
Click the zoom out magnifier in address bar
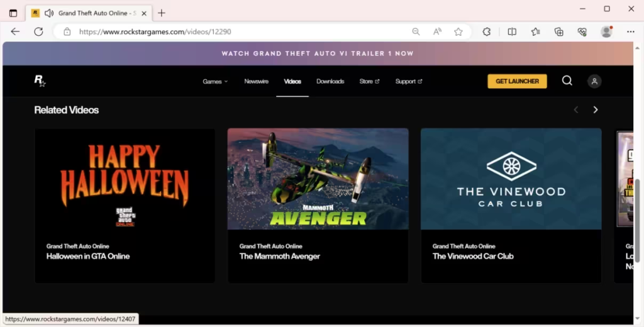[x=416, y=31]
